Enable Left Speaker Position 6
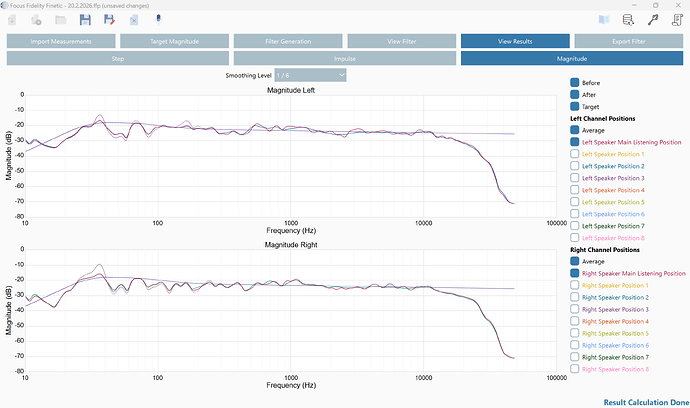The width and height of the screenshot is (690, 408). point(575,213)
